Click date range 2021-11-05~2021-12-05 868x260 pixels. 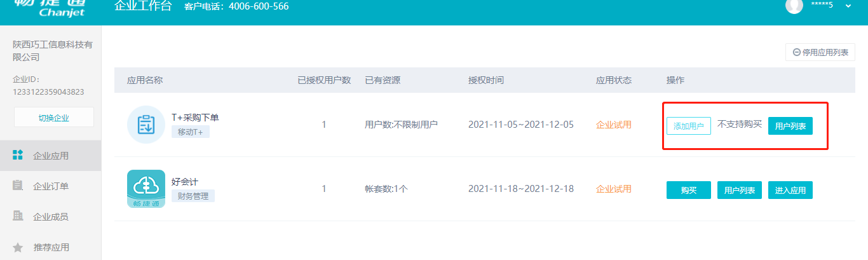521,125
